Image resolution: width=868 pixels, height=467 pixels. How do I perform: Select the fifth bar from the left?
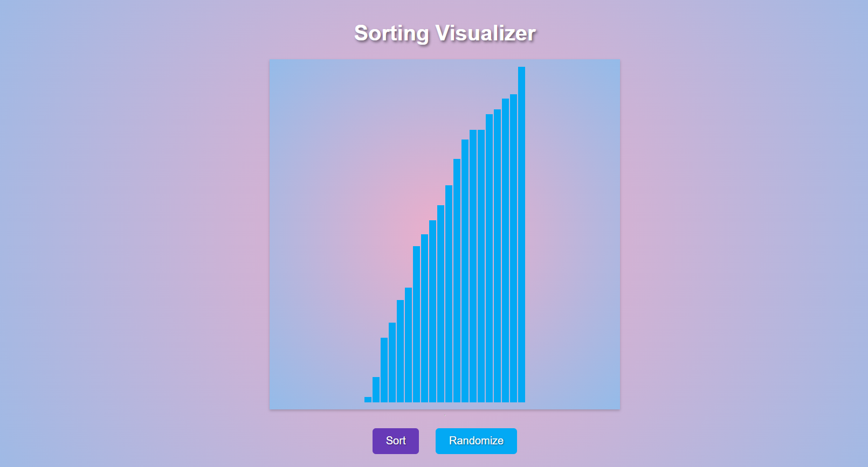coord(400,351)
